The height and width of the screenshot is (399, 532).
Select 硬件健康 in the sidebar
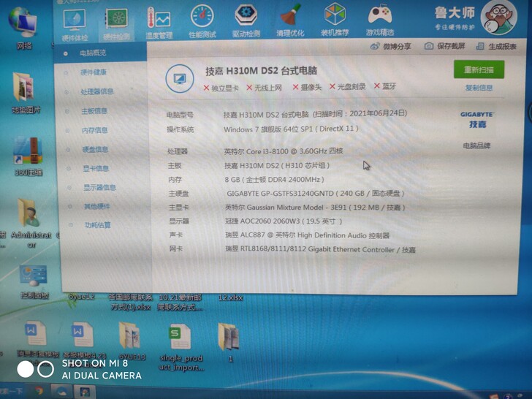pos(94,72)
